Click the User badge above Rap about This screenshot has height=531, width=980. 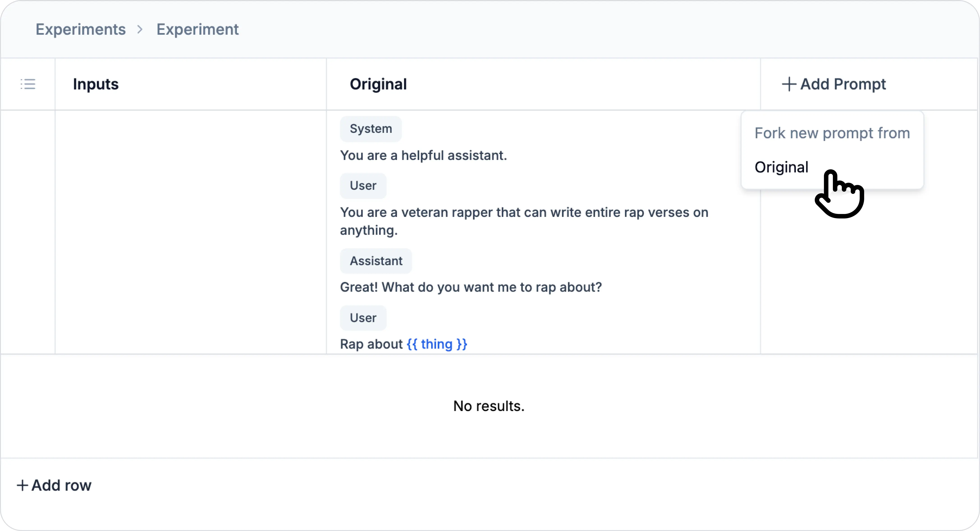coord(363,318)
